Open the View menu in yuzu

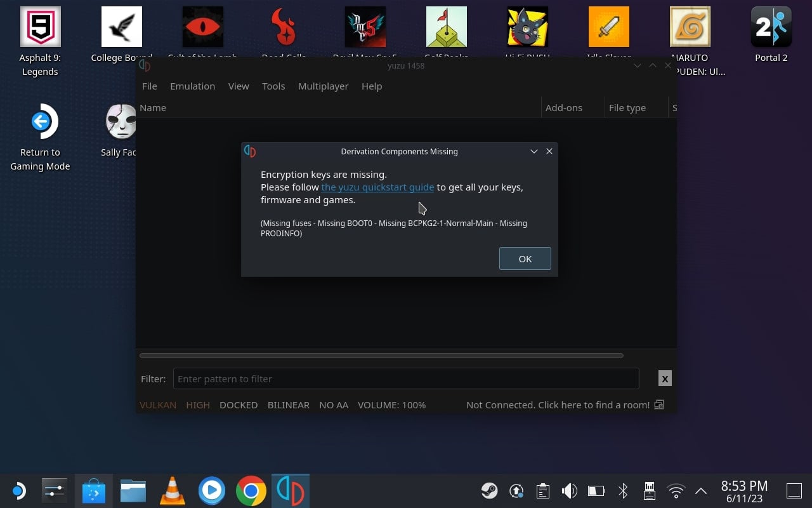pyautogui.click(x=239, y=86)
